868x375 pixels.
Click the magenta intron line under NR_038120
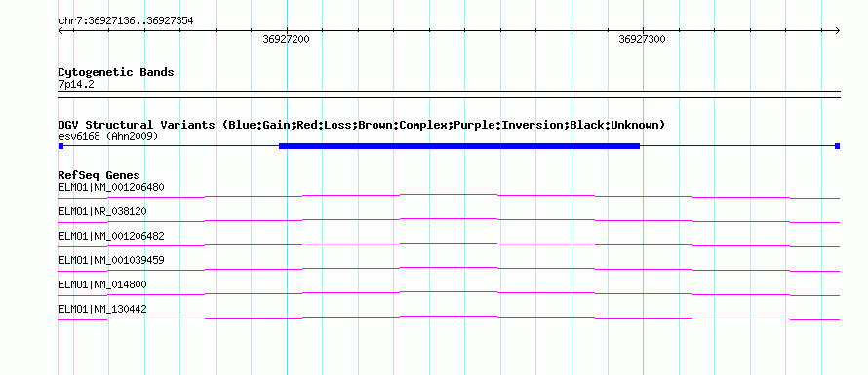(x=449, y=219)
